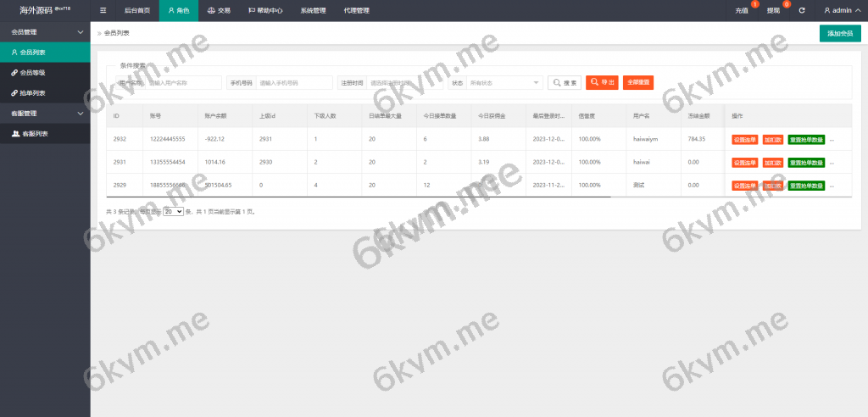The image size is (868, 417).
Task: Open 抢单列表 in the sidebar
Action: (33, 93)
